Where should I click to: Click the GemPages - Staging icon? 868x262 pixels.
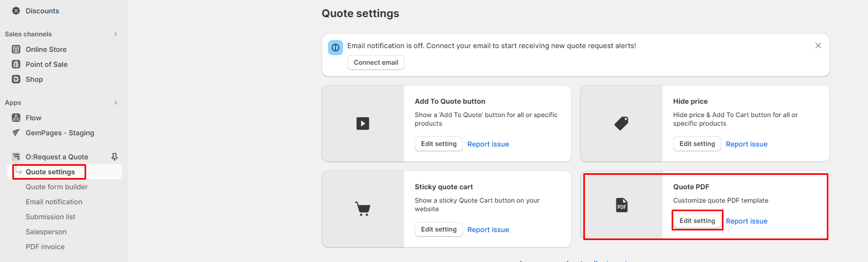click(16, 133)
